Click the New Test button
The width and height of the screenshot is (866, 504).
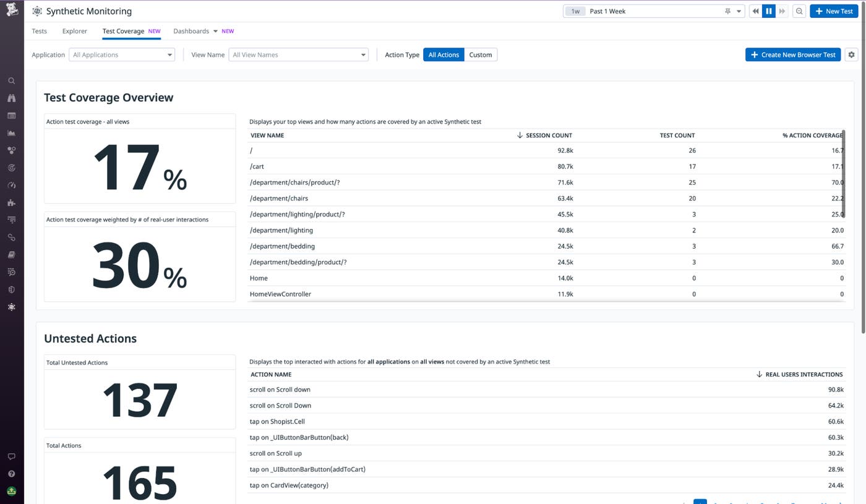[834, 11]
